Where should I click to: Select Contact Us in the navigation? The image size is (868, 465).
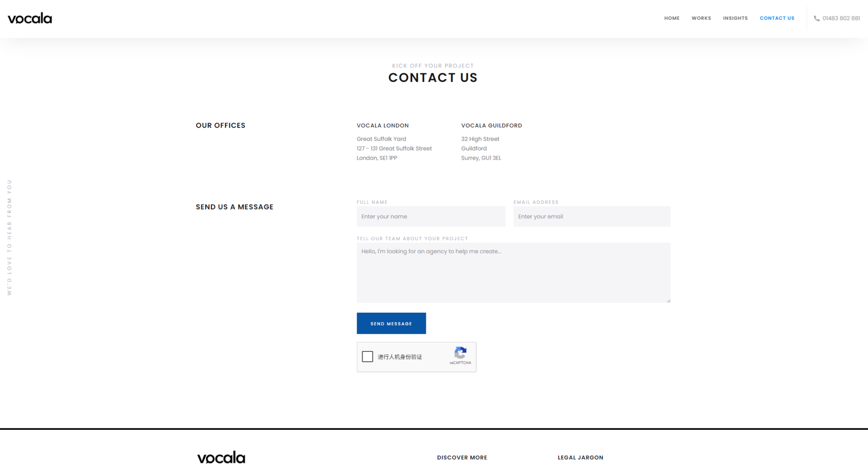[x=777, y=19]
